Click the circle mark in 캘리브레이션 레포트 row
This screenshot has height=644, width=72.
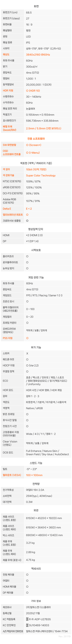(x=27, y=214)
